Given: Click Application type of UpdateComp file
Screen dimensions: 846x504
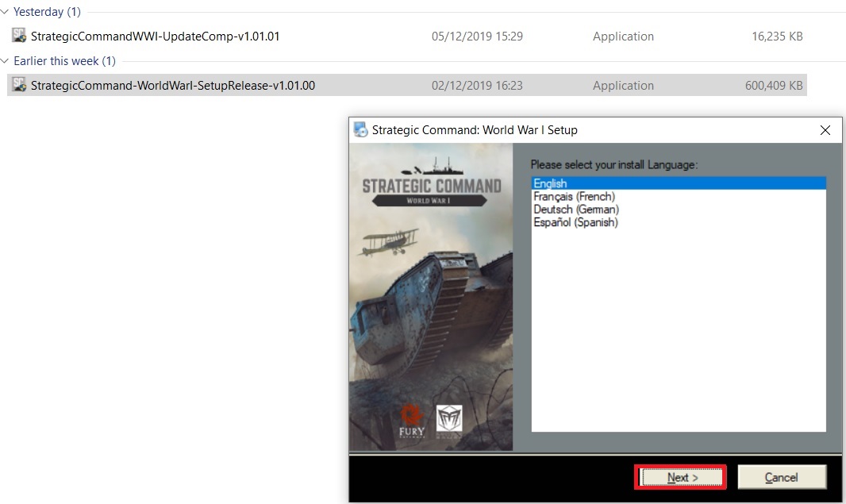Looking at the screenshot, I should (623, 37).
